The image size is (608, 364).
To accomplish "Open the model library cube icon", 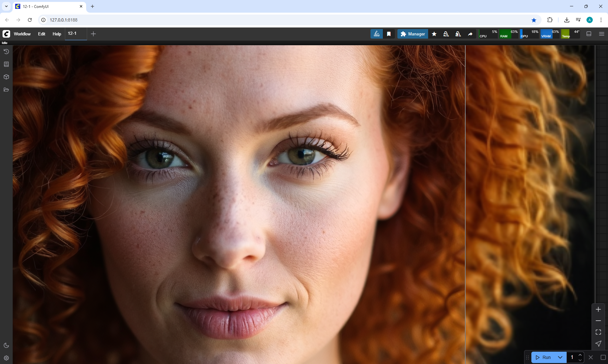I will (6, 77).
